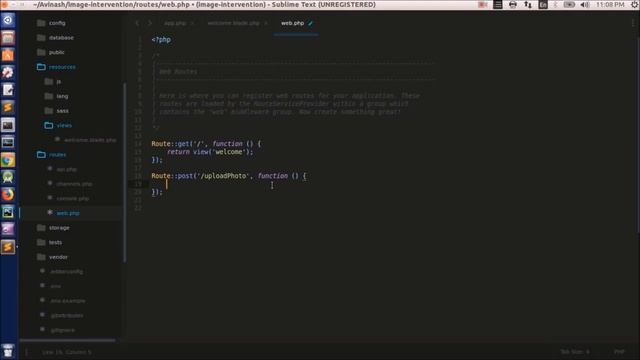Open the battery indicator in the top panel

(569, 4)
